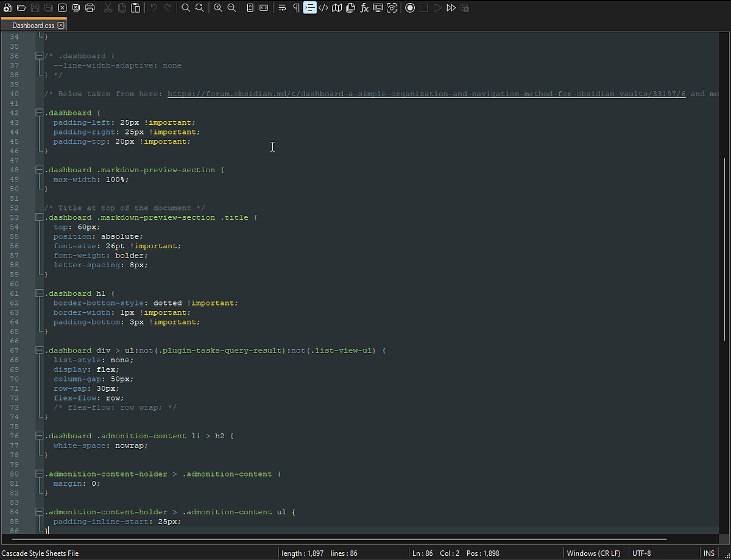Collapse the .dashboard h1 block
This screenshot has width=731, height=560.
[x=38, y=293]
